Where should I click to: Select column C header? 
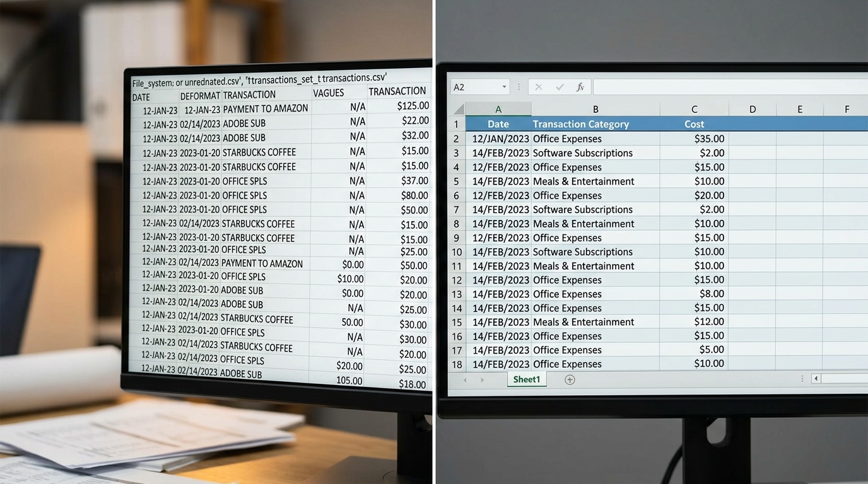695,110
